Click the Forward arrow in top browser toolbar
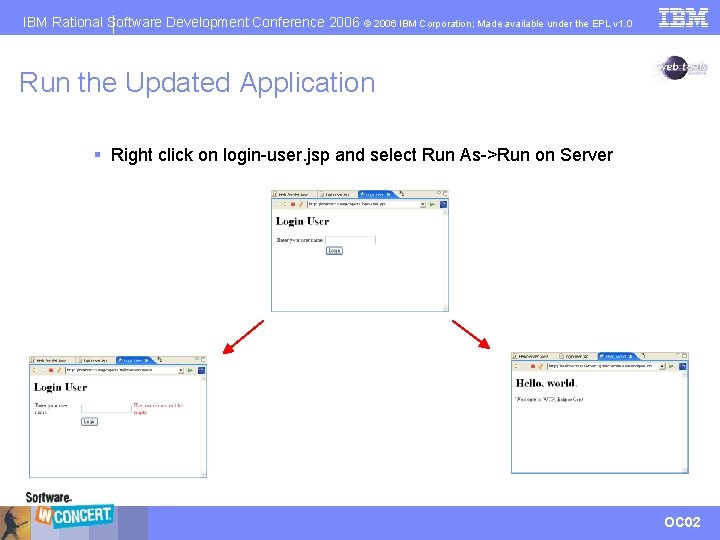720x540 pixels. tap(284, 204)
